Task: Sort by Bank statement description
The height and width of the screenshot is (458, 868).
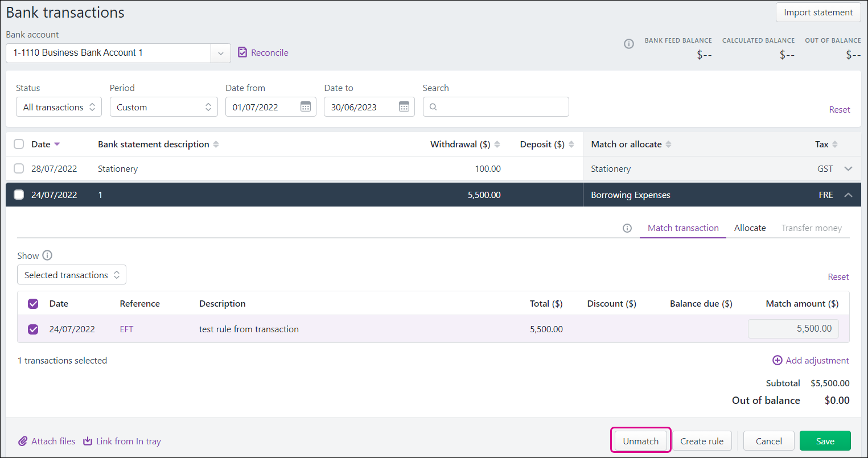Action: coord(216,145)
